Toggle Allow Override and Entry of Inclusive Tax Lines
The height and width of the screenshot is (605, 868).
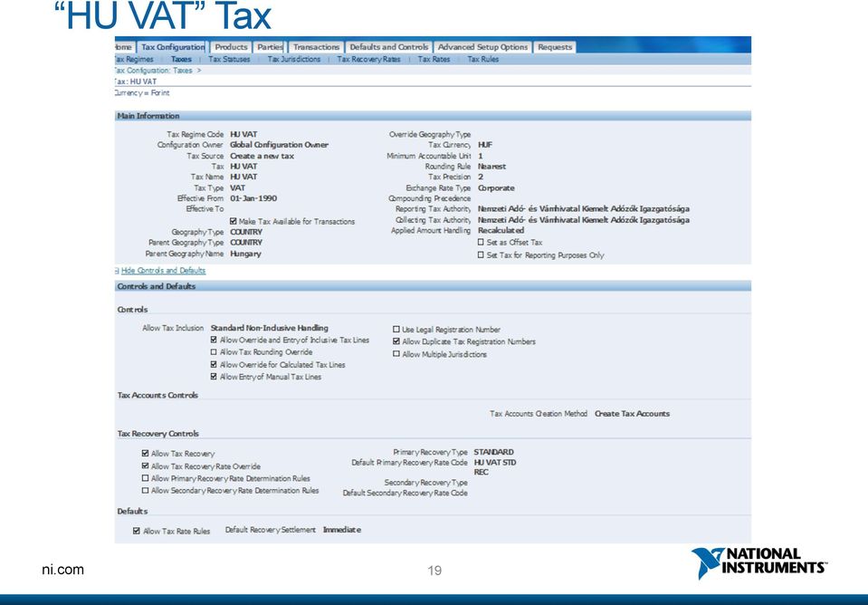click(214, 340)
